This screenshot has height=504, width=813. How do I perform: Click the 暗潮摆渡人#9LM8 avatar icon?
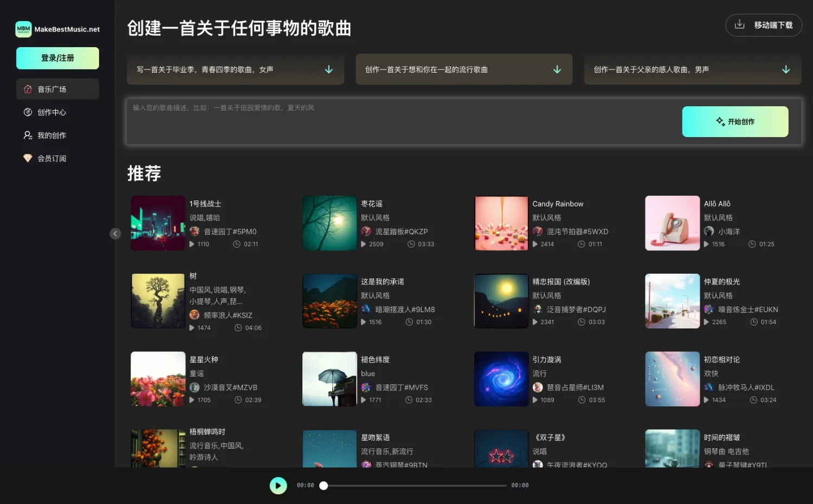[x=366, y=309]
